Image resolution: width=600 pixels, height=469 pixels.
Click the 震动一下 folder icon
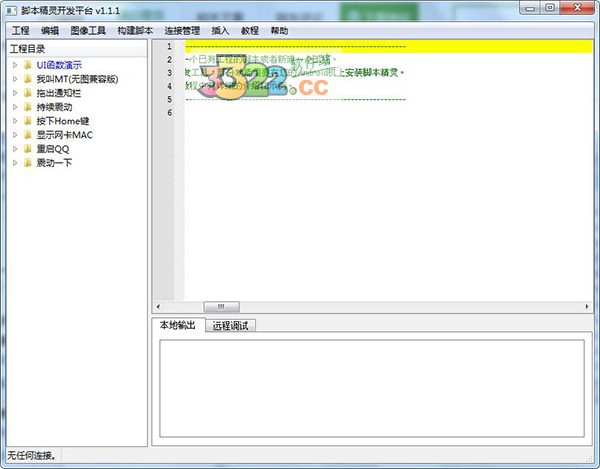[28, 163]
